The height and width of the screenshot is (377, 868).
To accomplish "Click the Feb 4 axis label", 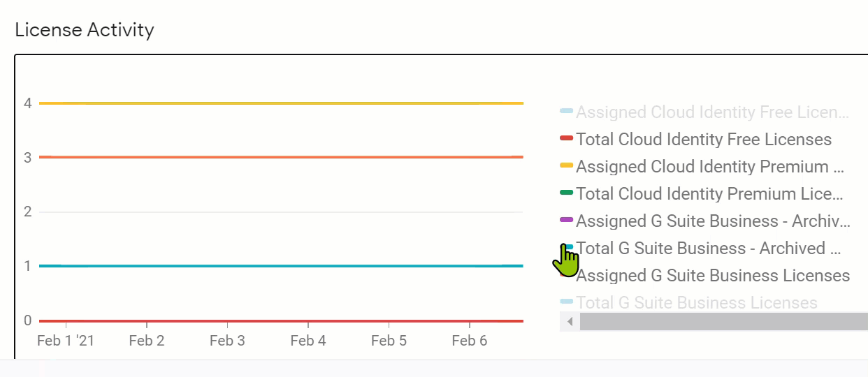I will pos(308,341).
